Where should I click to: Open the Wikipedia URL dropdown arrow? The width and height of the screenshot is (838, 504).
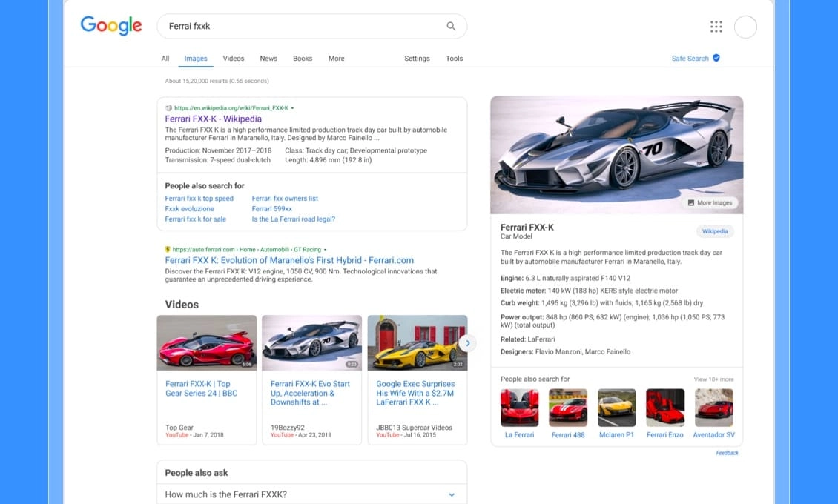(292, 108)
